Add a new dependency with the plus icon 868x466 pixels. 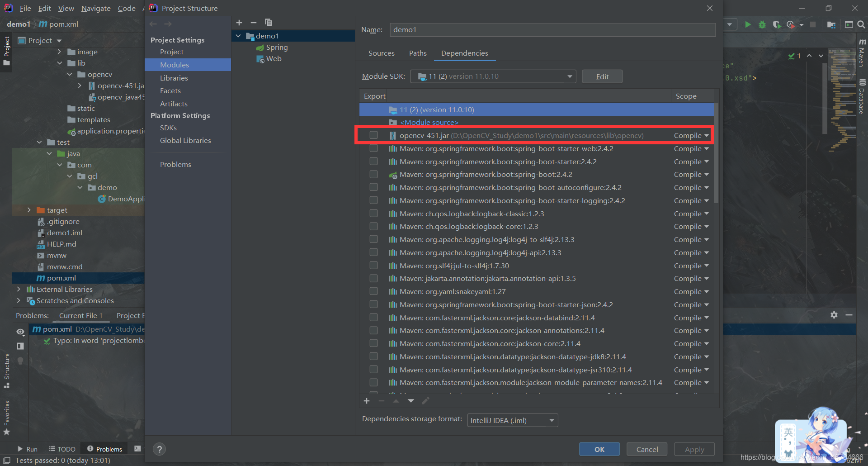coord(366,401)
